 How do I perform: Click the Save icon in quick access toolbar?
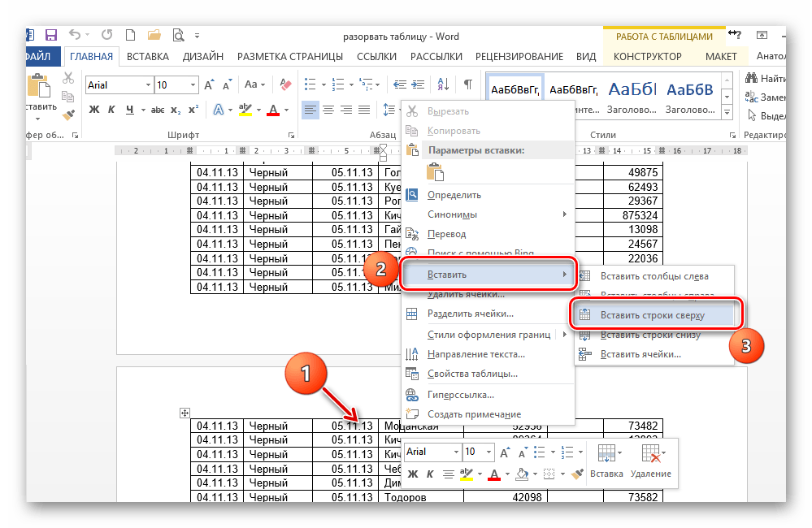50,35
